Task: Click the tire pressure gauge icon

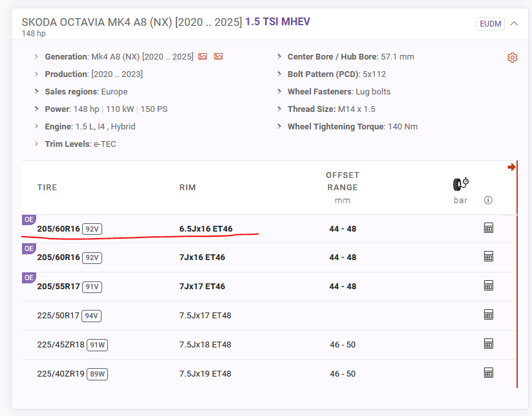Action: (461, 184)
